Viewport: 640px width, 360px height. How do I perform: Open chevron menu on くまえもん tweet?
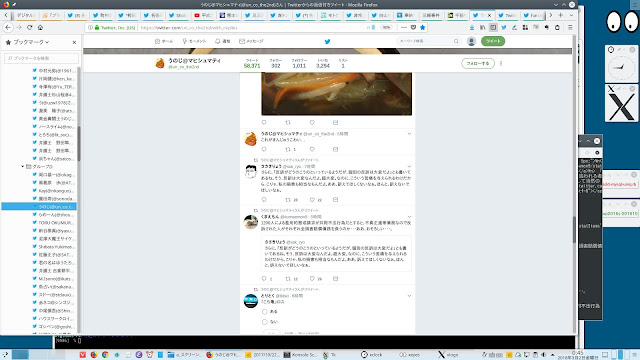click(x=409, y=217)
